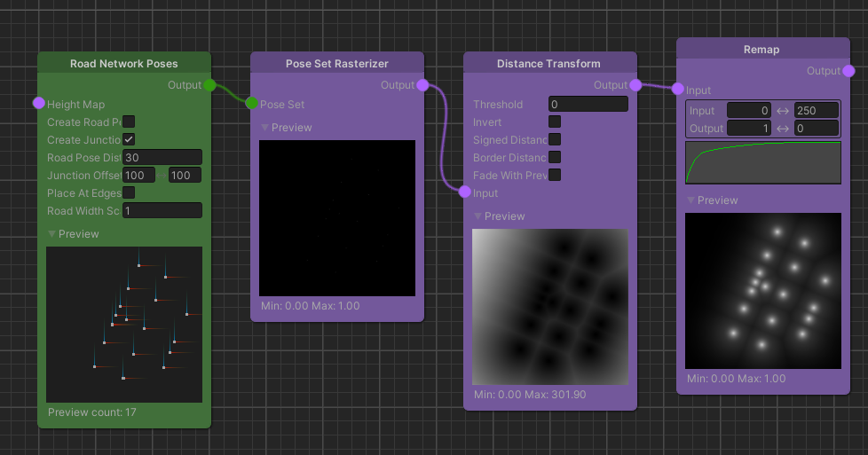Click Remap node Input port

[678, 90]
